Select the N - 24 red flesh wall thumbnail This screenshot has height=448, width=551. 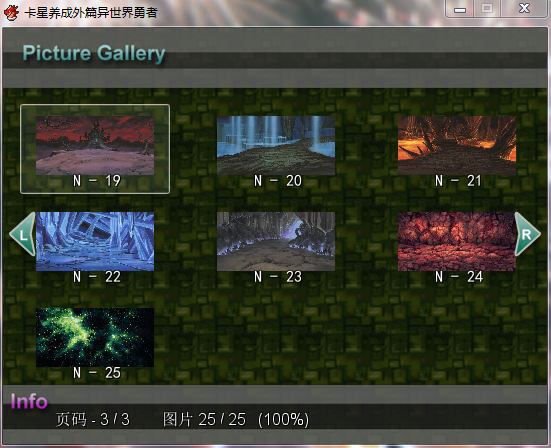[x=457, y=241]
